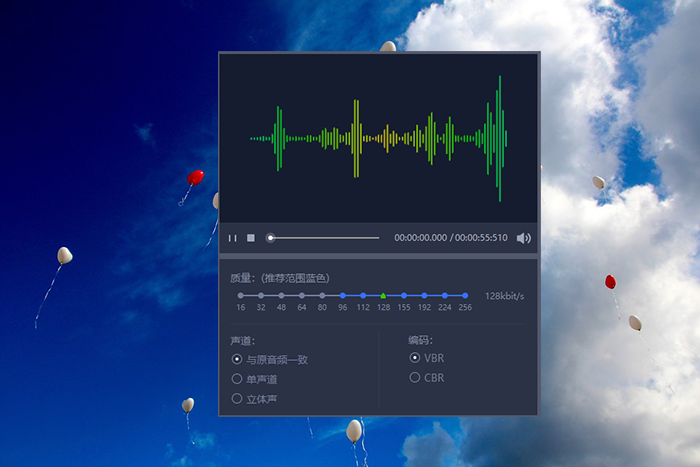Click the green 128 quality marker

click(383, 296)
